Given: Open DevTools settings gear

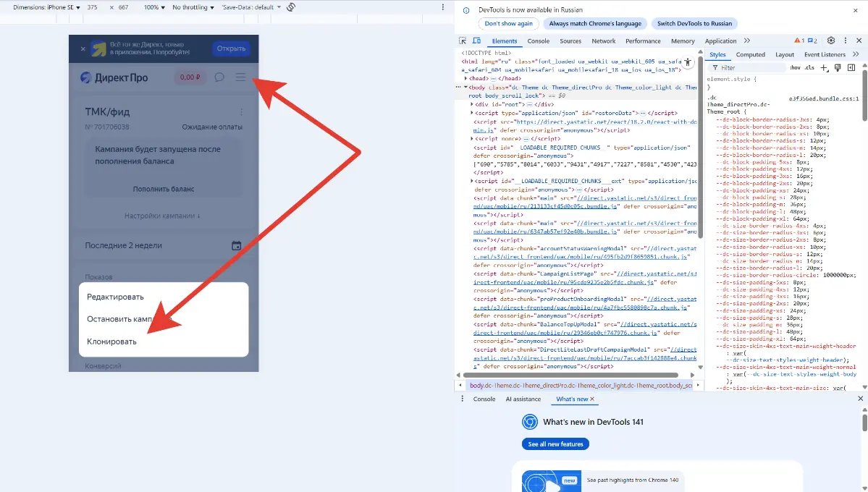Looking at the screenshot, I should point(831,41).
